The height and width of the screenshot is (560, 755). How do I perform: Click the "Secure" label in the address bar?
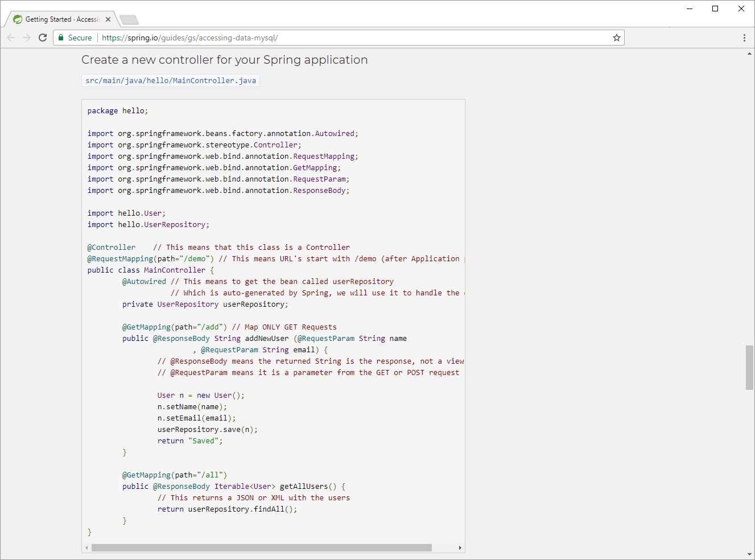pyautogui.click(x=80, y=38)
